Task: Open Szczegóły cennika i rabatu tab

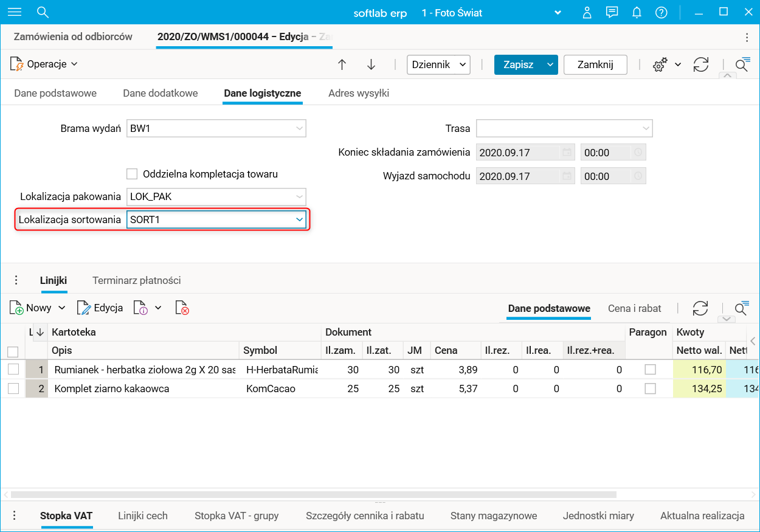Action: click(x=365, y=516)
